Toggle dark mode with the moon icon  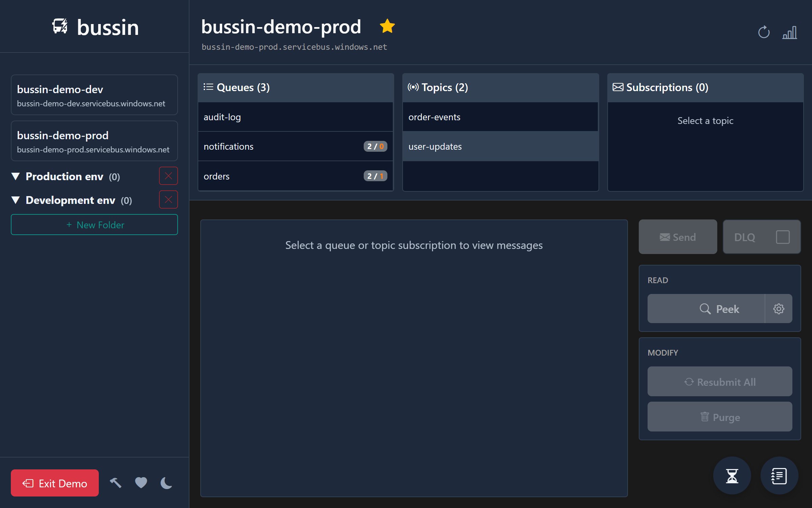[x=166, y=483]
